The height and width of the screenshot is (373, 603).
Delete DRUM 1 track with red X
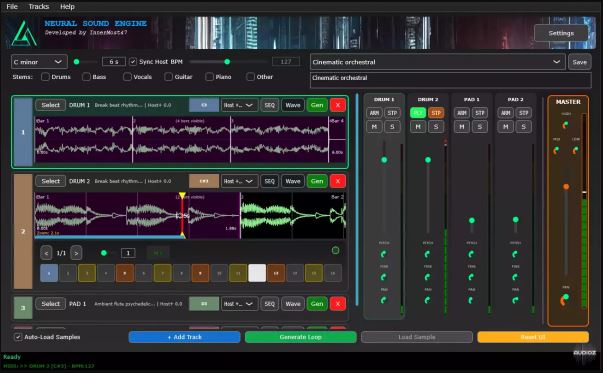pos(338,105)
